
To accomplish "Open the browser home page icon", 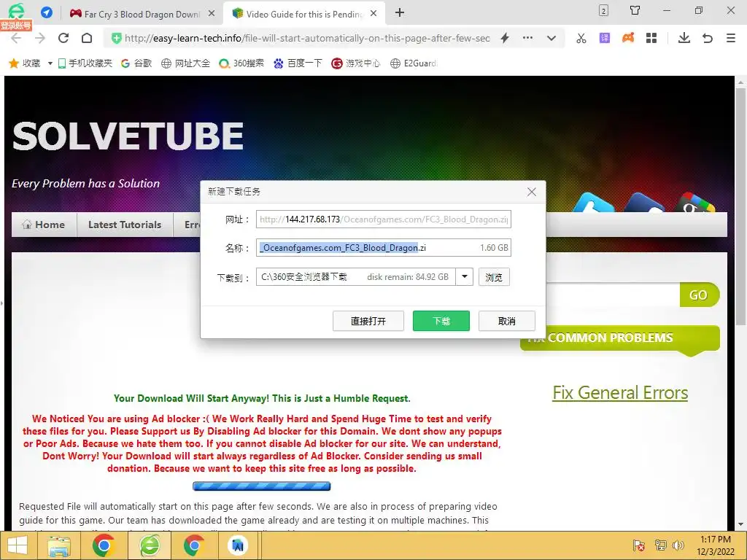I will [87, 38].
